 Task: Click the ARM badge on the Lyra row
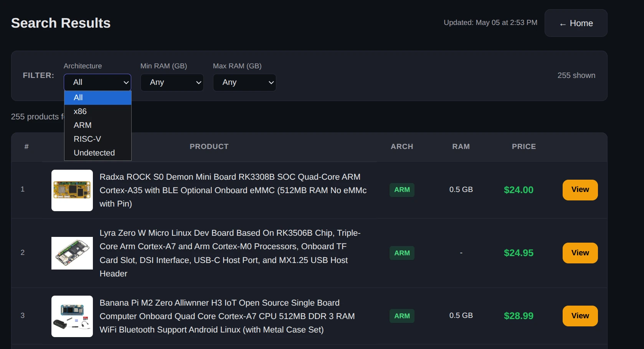[402, 253]
